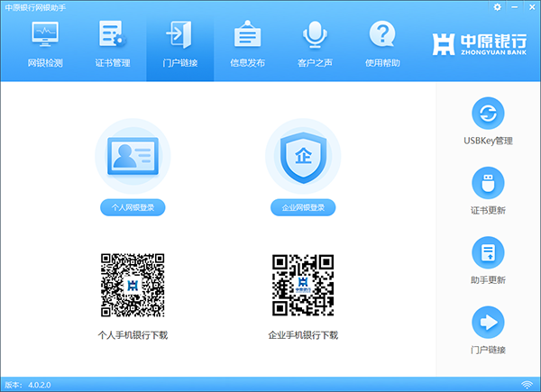Open the 网银检测 monitor icon

(x=45, y=33)
